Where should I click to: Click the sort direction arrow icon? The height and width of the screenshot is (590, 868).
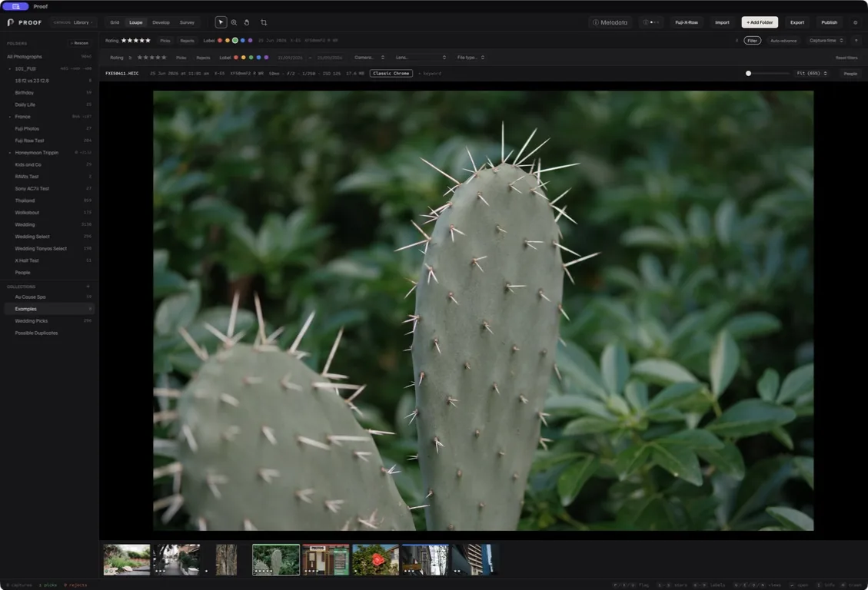point(856,41)
